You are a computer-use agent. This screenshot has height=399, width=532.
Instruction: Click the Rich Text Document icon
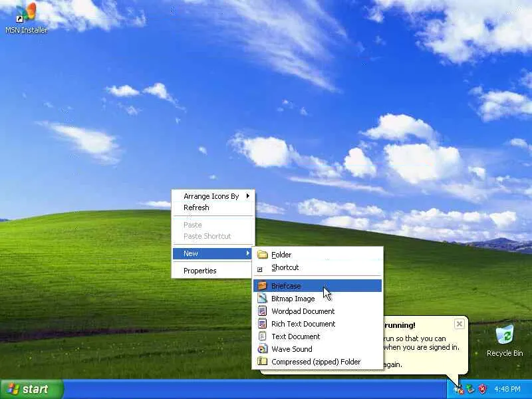pos(262,323)
